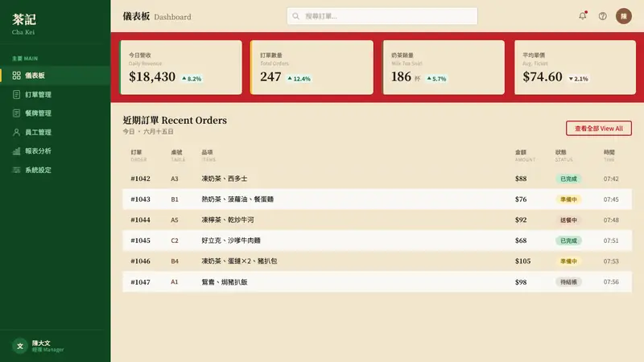This screenshot has width=644, height=362.
Task: Open the user avatar 陳 in header
Action: point(623,16)
